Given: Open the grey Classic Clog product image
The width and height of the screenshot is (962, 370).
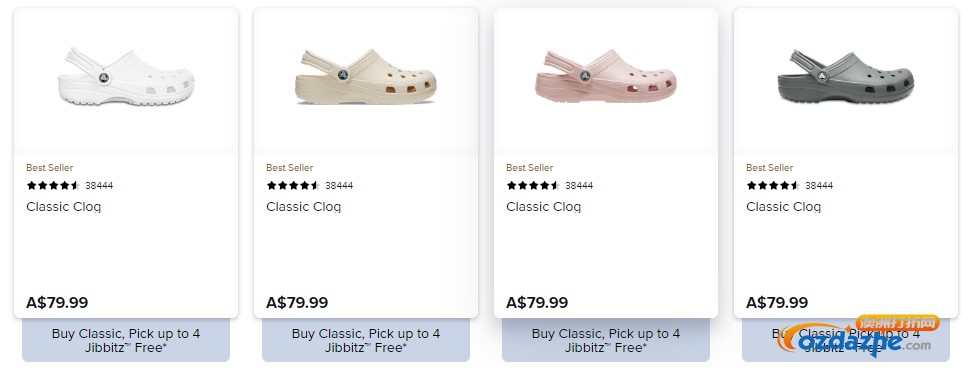Looking at the screenshot, I should 845,77.
